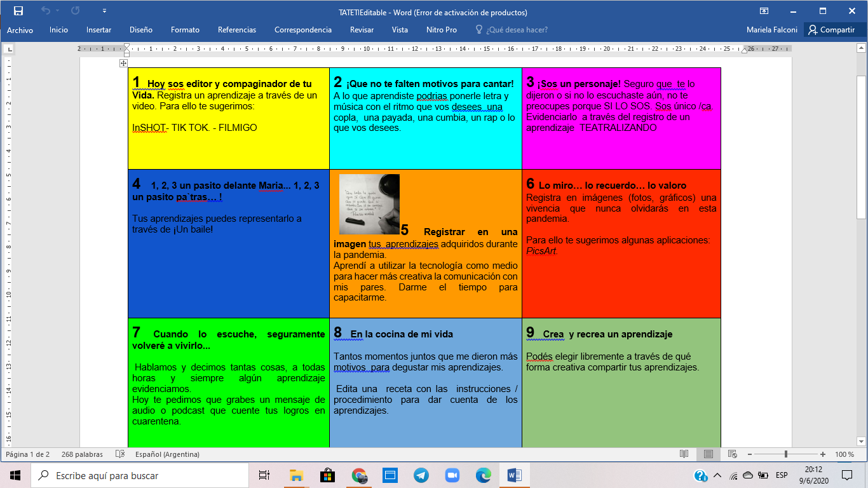Click the Word taskbar icon
Screen dimensions: 868x488
coord(514,475)
